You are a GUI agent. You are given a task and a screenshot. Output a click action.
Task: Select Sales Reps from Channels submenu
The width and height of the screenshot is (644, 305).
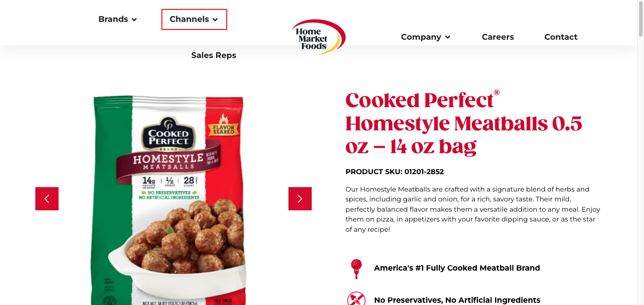click(x=214, y=55)
